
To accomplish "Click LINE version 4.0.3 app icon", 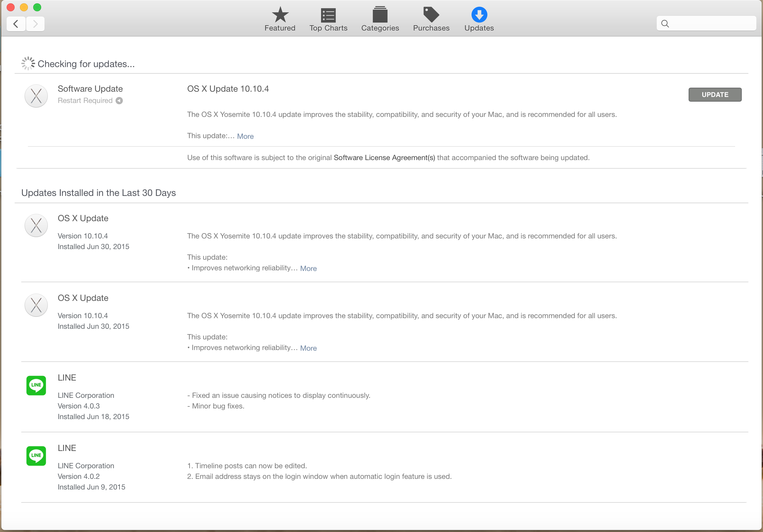I will tap(36, 386).
